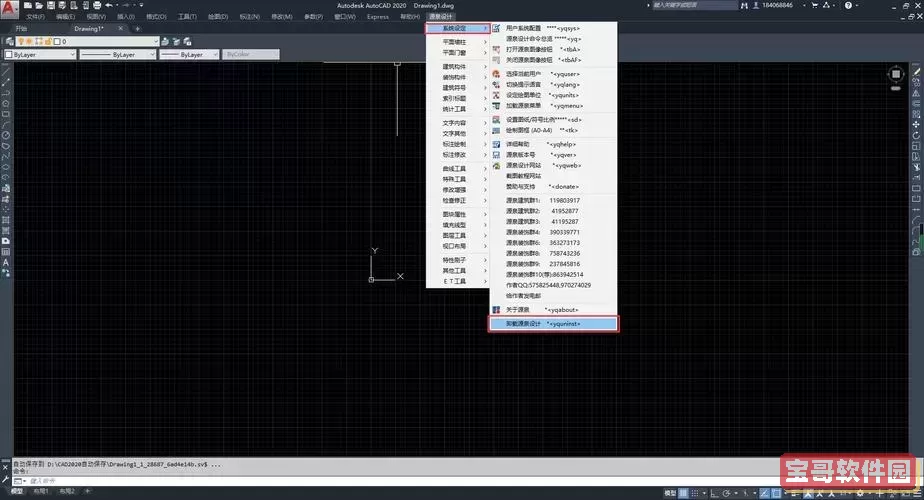Click the ByLayer color swatch square
The height and width of the screenshot is (500, 924).
[x=9, y=54]
